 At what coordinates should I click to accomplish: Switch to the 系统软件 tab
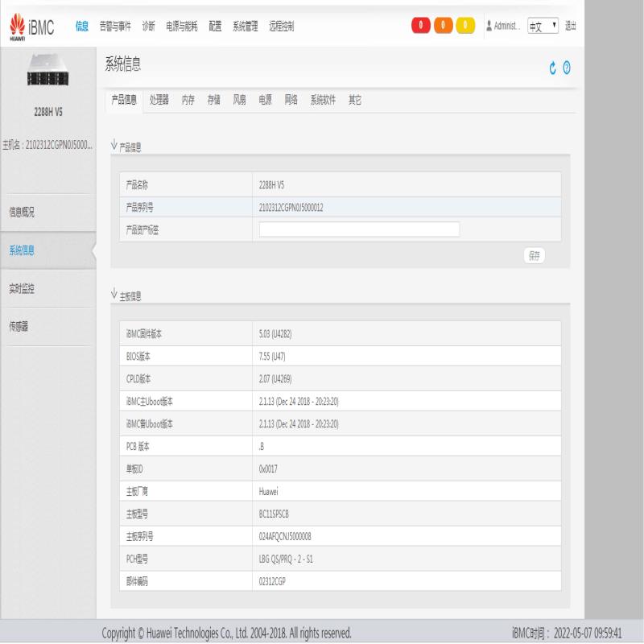tap(323, 100)
